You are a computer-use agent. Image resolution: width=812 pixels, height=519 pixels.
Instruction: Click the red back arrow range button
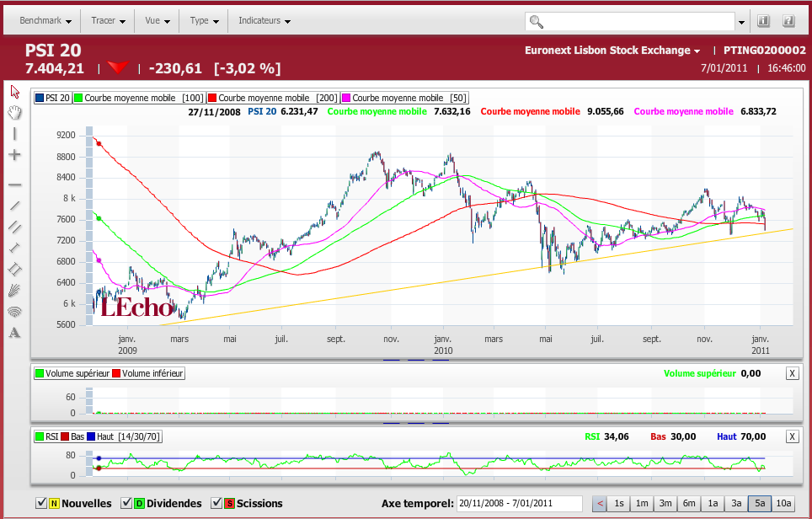coord(600,503)
